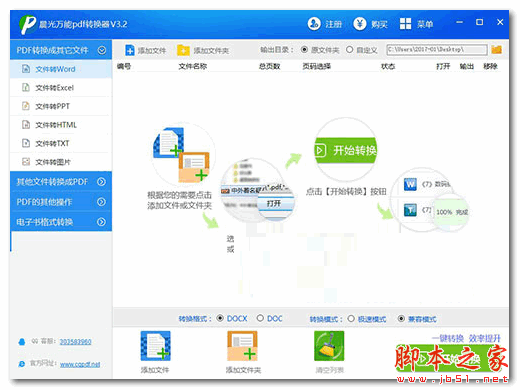Close the converter window

click(500, 22)
